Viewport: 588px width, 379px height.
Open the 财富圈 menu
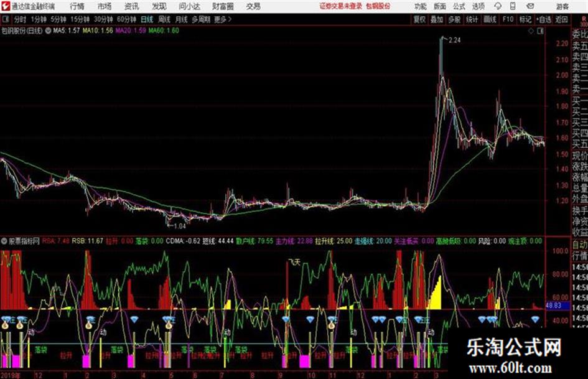point(223,6)
